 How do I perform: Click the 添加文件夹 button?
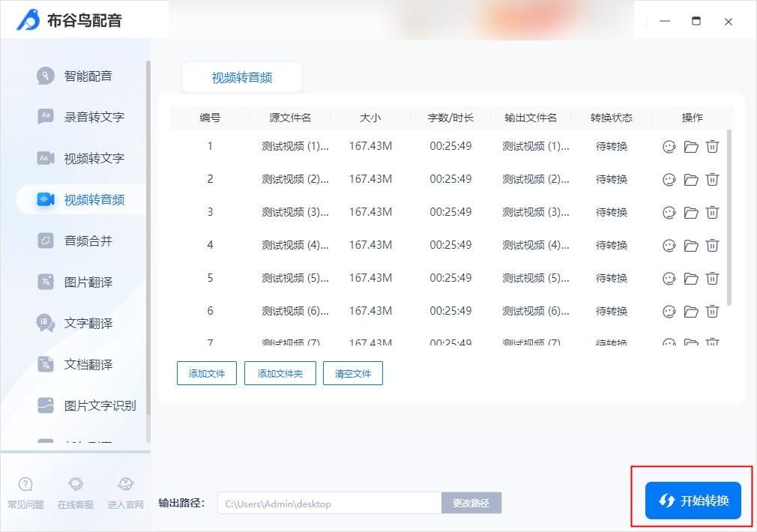(280, 373)
